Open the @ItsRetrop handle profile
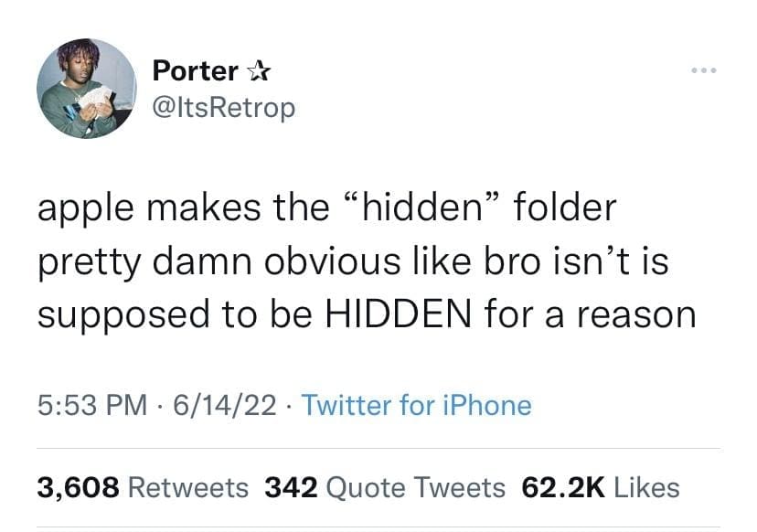The width and height of the screenshot is (757, 532). coord(223,108)
